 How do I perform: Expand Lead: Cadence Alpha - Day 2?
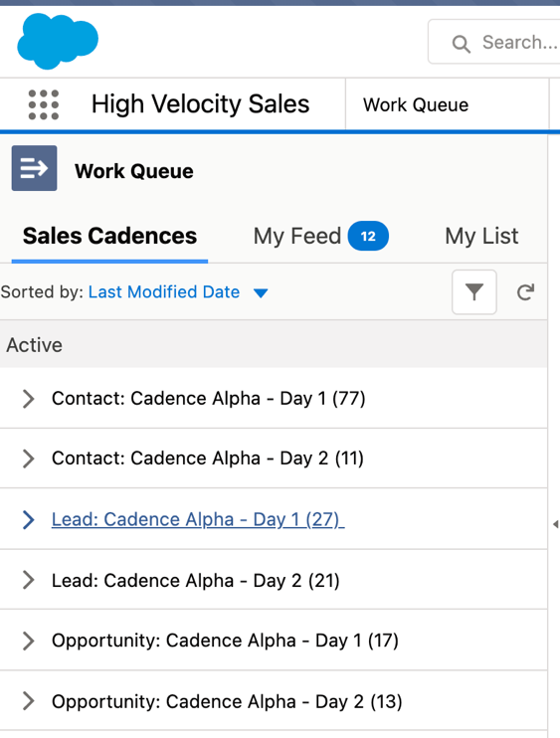click(28, 580)
